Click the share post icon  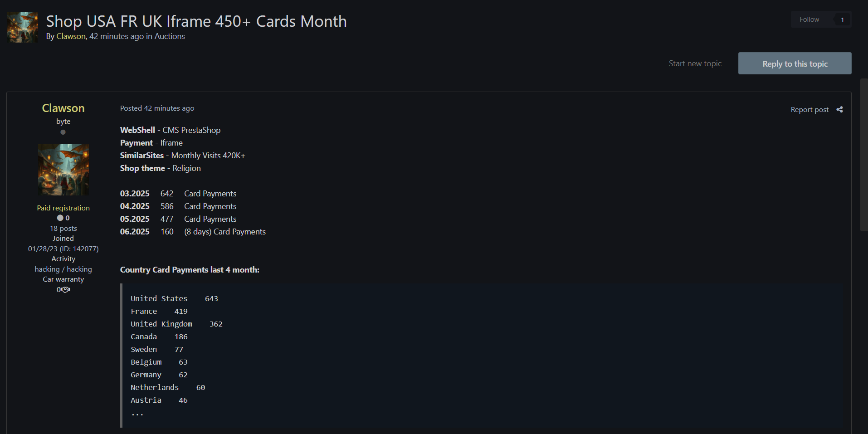click(x=839, y=110)
